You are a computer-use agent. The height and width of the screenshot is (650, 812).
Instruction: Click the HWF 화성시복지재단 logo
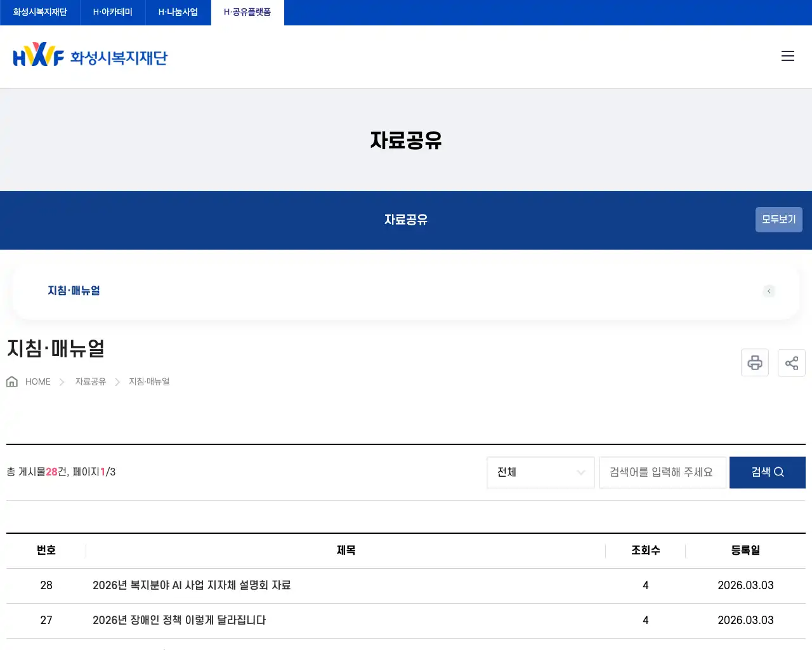coord(89,56)
